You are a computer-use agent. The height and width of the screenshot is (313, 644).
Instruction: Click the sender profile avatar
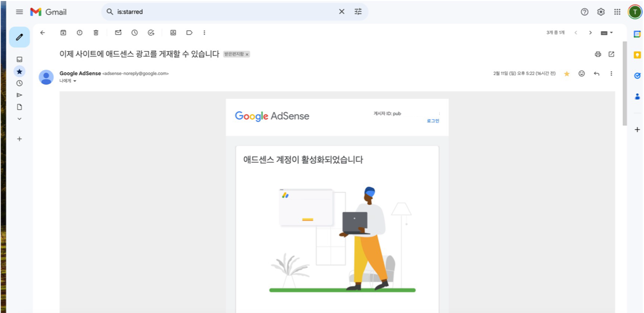pos(46,77)
